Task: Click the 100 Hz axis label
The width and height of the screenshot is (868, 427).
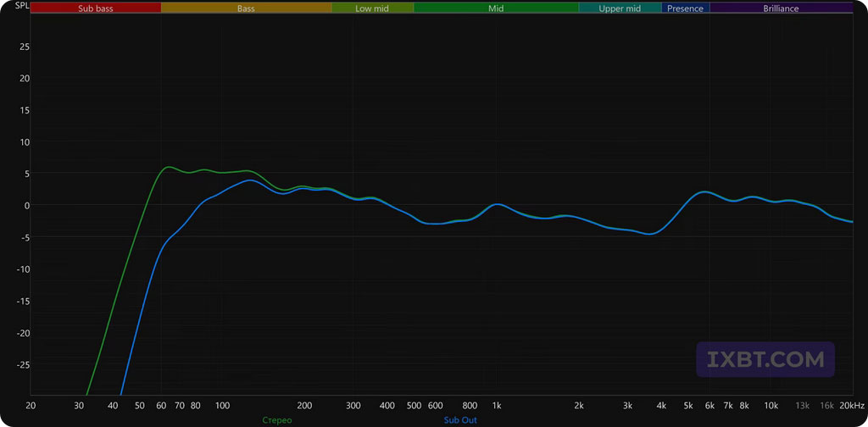Action: point(222,406)
